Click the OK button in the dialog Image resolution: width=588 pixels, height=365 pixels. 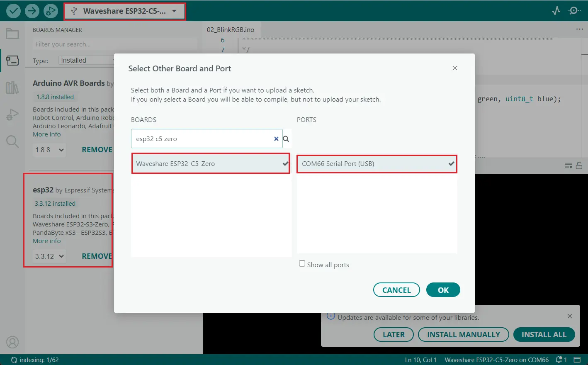point(443,290)
